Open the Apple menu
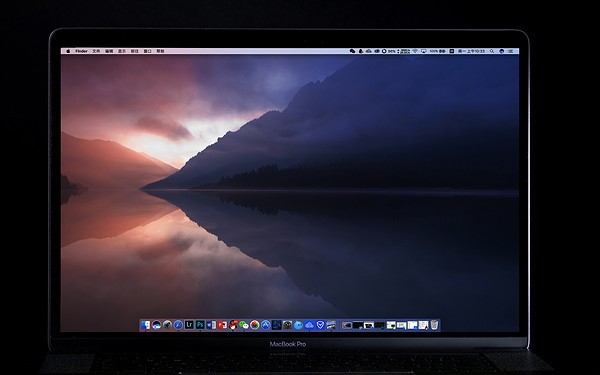 (68, 51)
